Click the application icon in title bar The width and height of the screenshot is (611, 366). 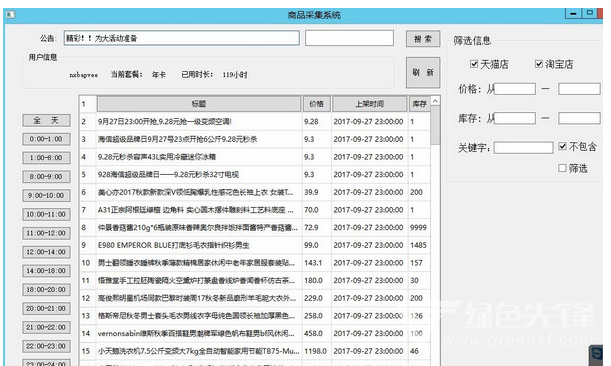pos(11,15)
